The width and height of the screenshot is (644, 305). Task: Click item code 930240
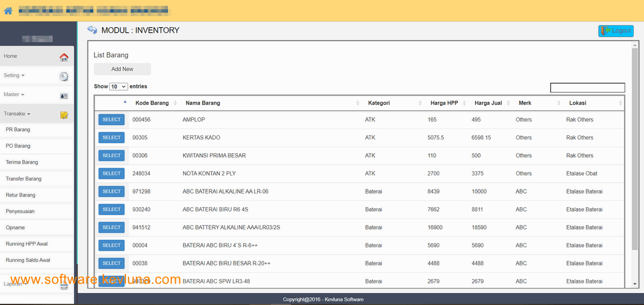pyautogui.click(x=141, y=209)
